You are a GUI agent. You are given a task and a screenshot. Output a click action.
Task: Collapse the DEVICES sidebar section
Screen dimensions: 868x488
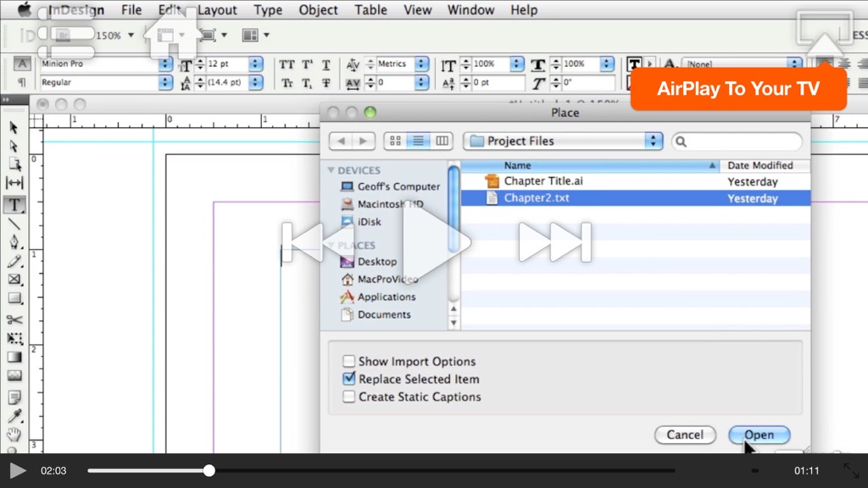pos(331,170)
